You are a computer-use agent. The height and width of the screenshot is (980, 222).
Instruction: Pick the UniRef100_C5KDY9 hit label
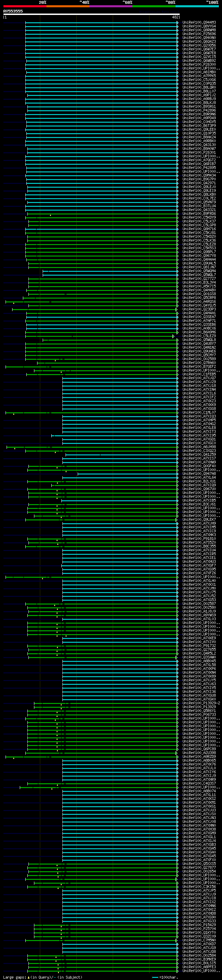(199, 217)
